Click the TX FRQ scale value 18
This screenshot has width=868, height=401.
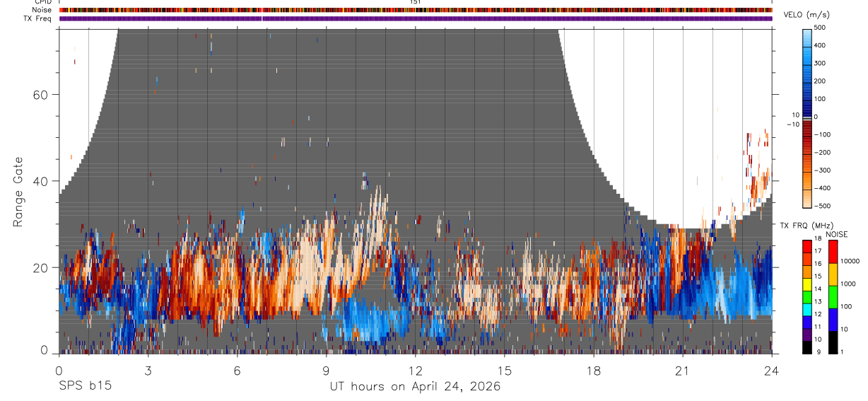(816, 240)
